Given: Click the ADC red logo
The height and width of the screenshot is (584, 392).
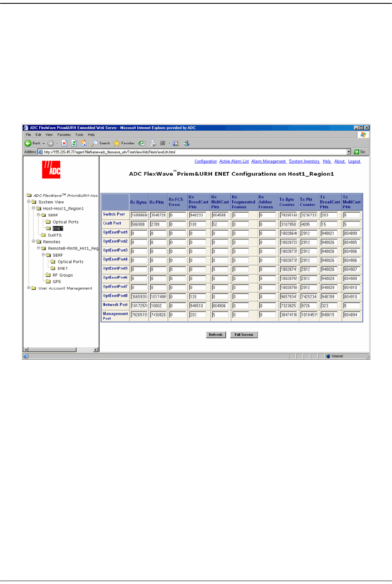Looking at the screenshot, I should pos(51,170).
